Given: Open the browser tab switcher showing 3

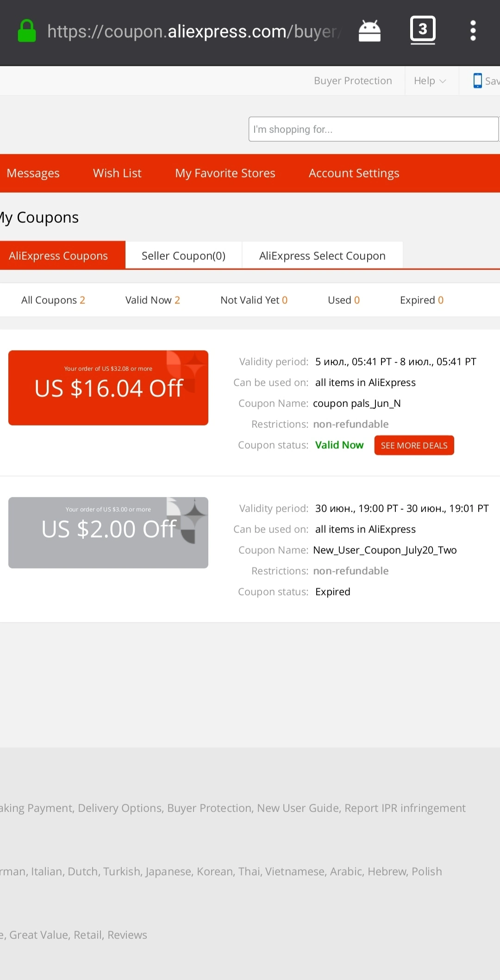Looking at the screenshot, I should click(x=423, y=30).
